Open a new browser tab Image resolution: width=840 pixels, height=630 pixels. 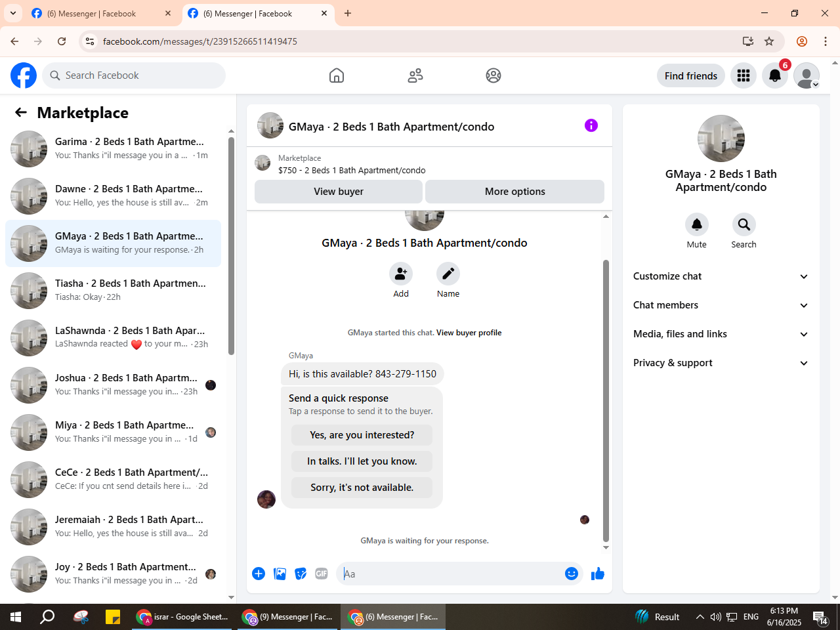pyautogui.click(x=348, y=13)
